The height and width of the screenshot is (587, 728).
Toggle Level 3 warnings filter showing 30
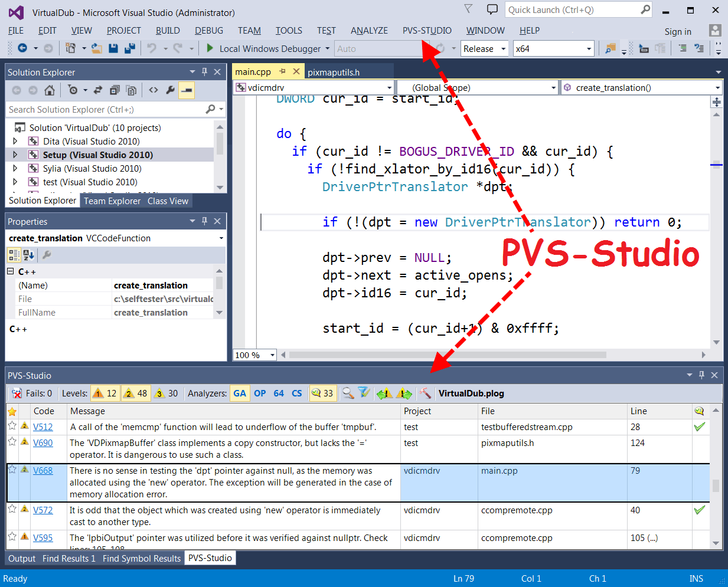point(167,393)
